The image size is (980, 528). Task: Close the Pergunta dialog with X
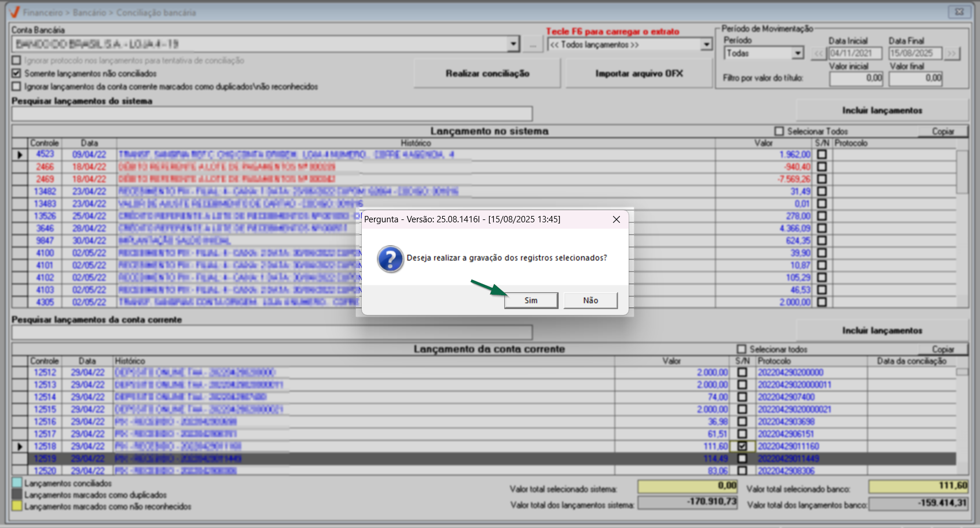tap(616, 219)
